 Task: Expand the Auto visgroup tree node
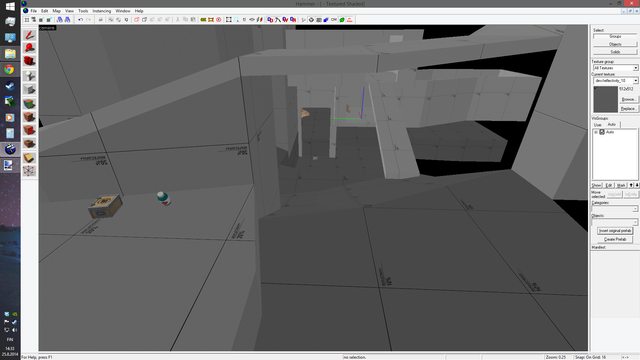596,132
